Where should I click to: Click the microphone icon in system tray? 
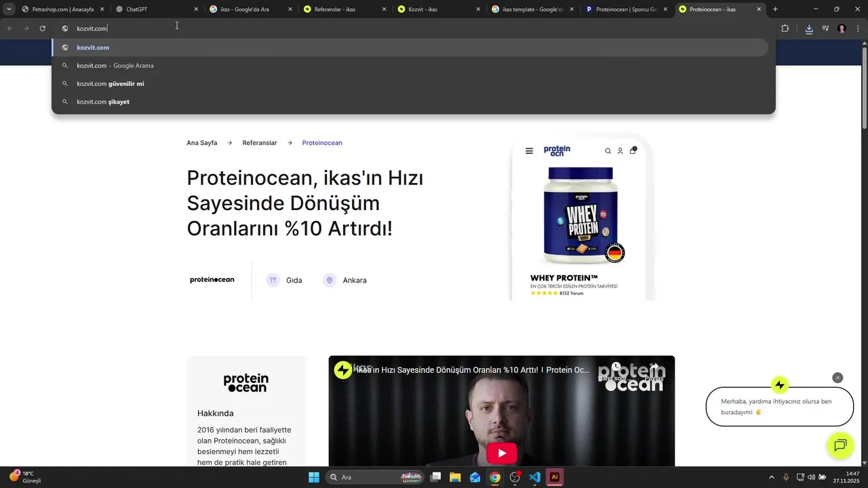(x=786, y=477)
